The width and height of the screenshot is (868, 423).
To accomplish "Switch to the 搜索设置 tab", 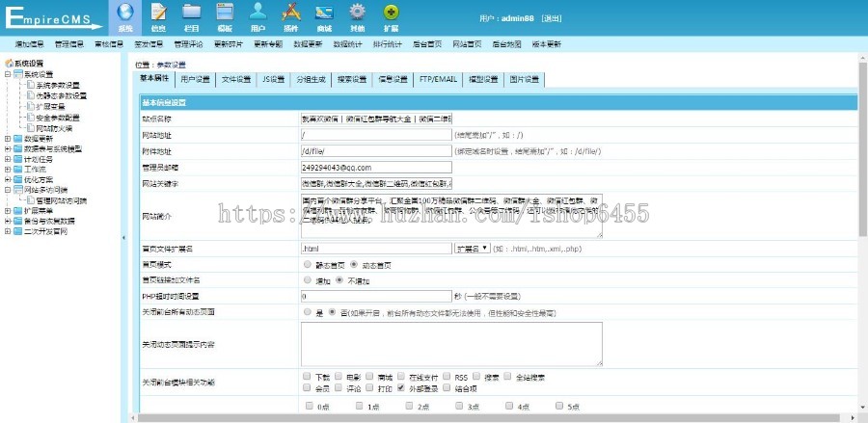I will click(x=352, y=80).
